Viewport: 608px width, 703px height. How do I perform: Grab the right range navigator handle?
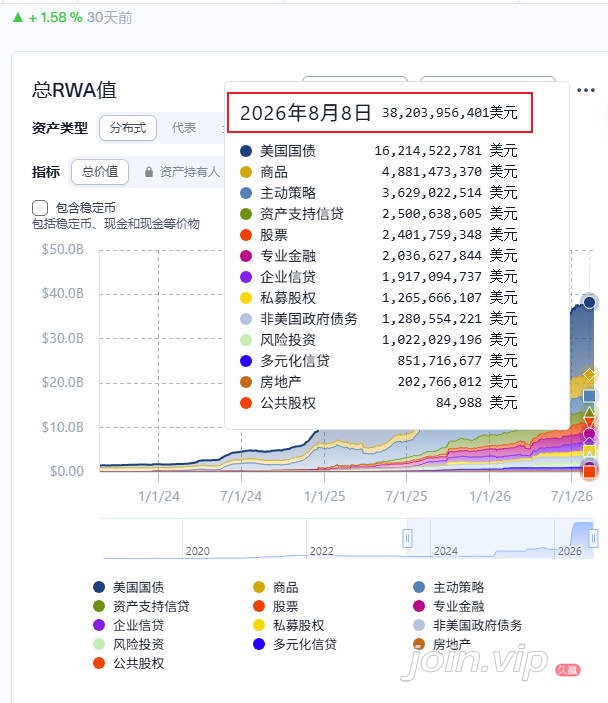(x=593, y=538)
